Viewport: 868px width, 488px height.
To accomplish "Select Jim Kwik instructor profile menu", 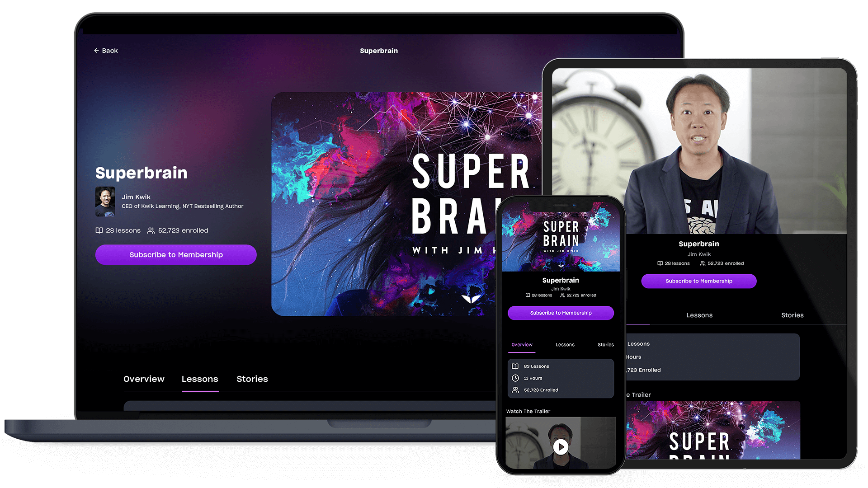I will tap(105, 200).
